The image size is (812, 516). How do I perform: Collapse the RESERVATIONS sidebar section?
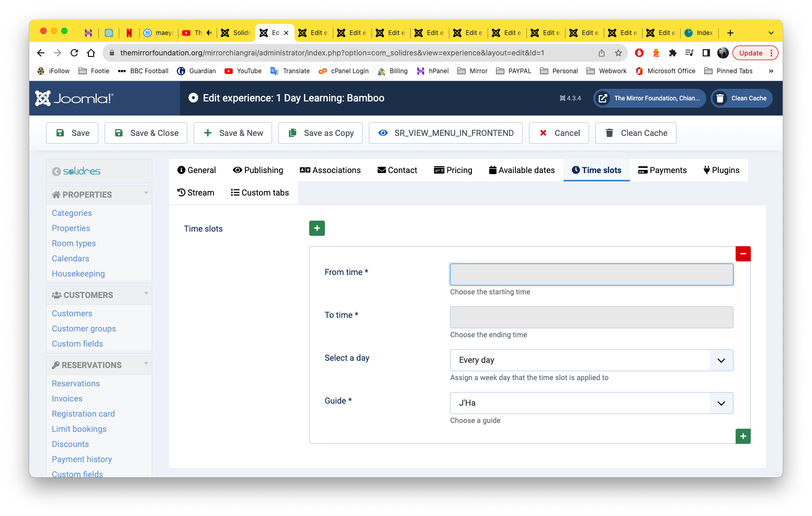[x=146, y=364]
